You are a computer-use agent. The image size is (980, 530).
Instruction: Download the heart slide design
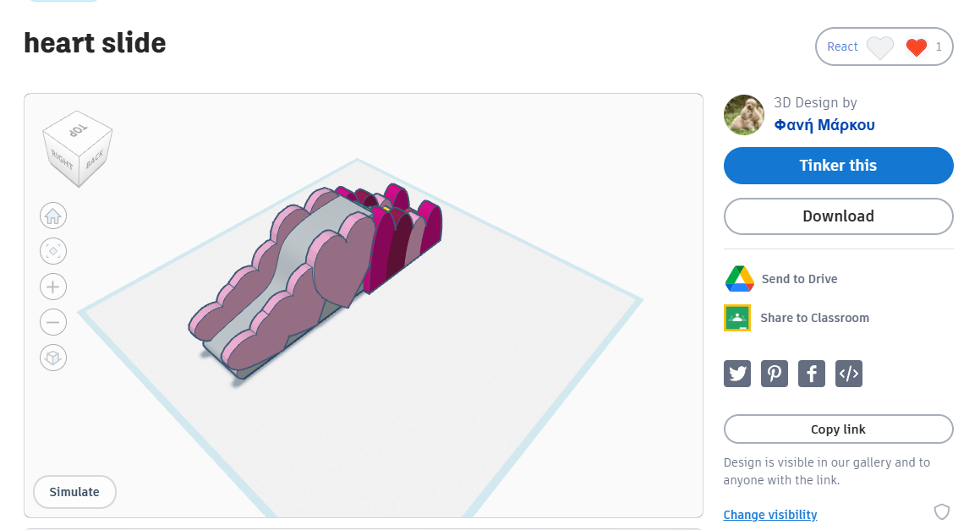coord(838,216)
